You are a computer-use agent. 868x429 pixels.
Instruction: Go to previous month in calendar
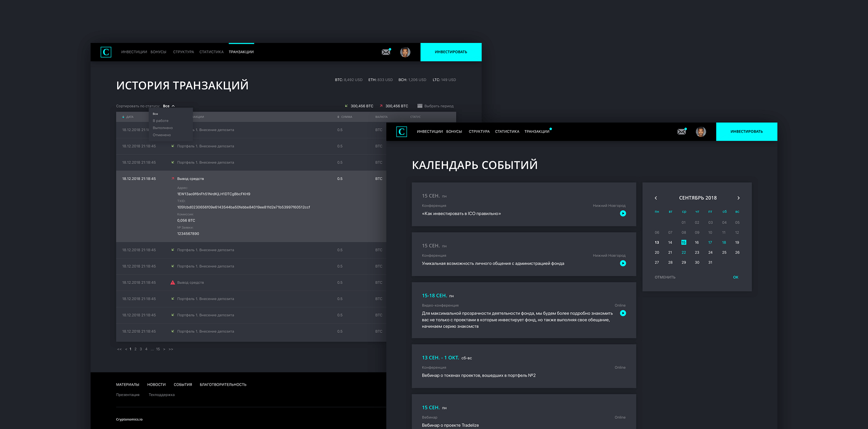(656, 198)
